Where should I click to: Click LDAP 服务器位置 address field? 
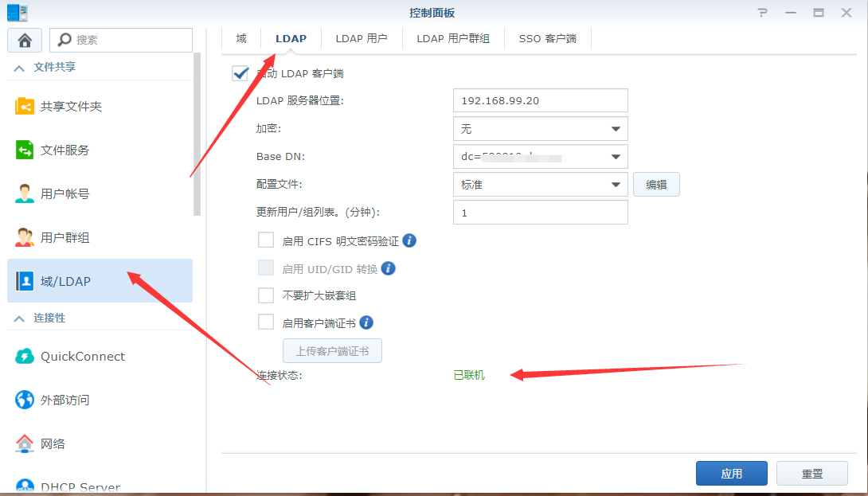(540, 101)
